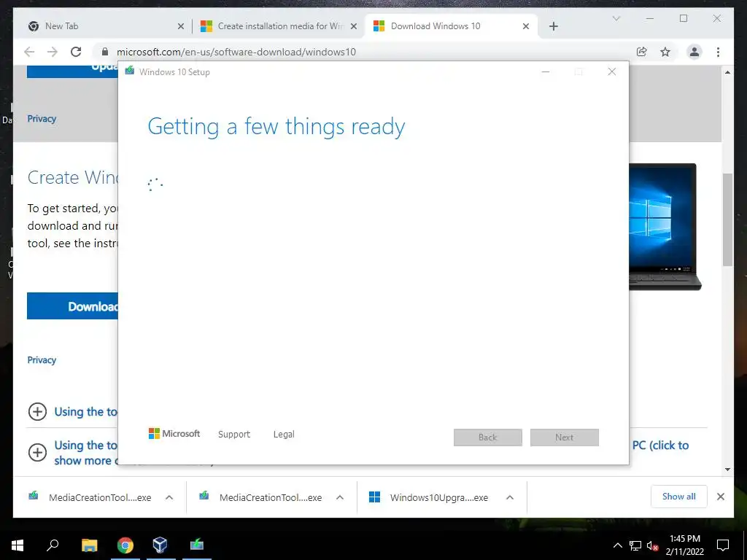Image resolution: width=747 pixels, height=560 pixels.
Task: Open the upper Privacy link on page
Action: click(42, 119)
